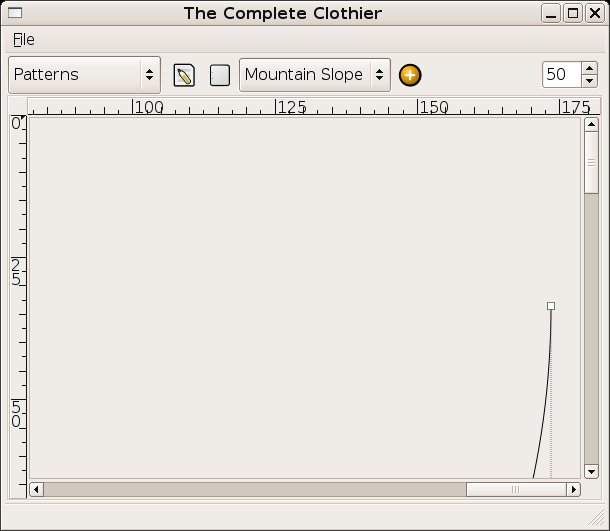Click the window menu icon in title bar
Viewport: 610px width, 531px height.
15,13
